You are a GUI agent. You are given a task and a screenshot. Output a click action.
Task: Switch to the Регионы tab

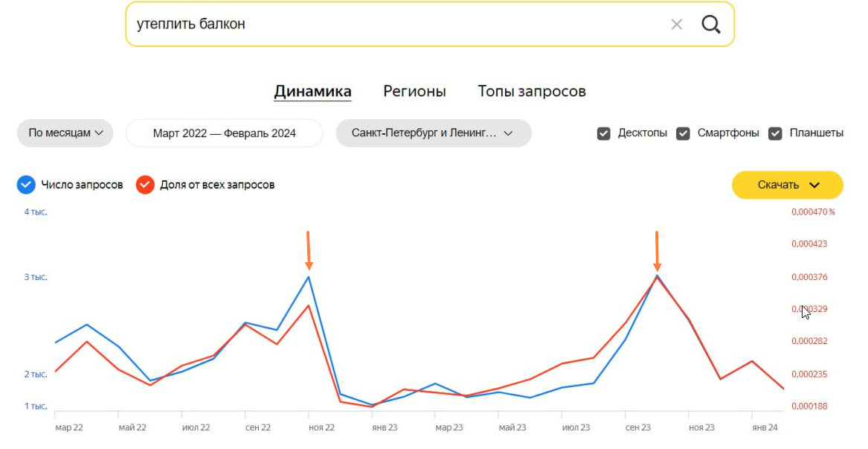414,92
